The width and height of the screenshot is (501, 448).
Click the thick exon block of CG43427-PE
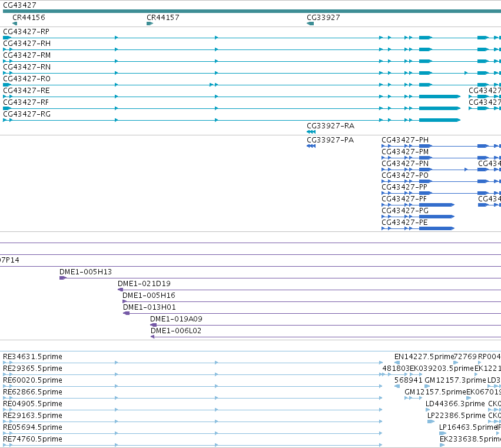pyautogui.click(x=437, y=228)
